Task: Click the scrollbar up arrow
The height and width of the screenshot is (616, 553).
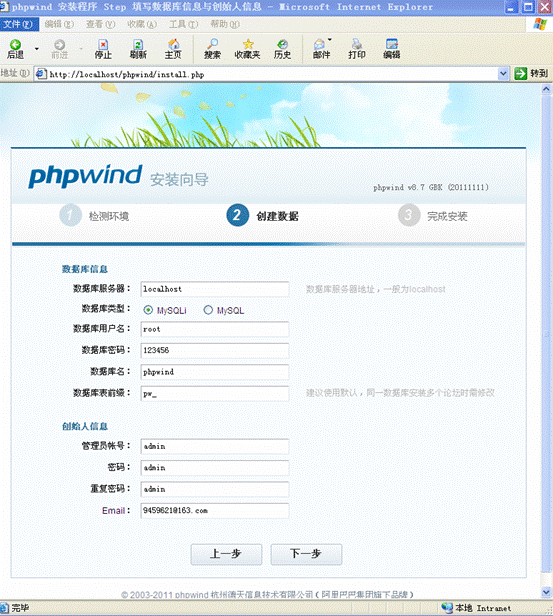Action: point(546,89)
